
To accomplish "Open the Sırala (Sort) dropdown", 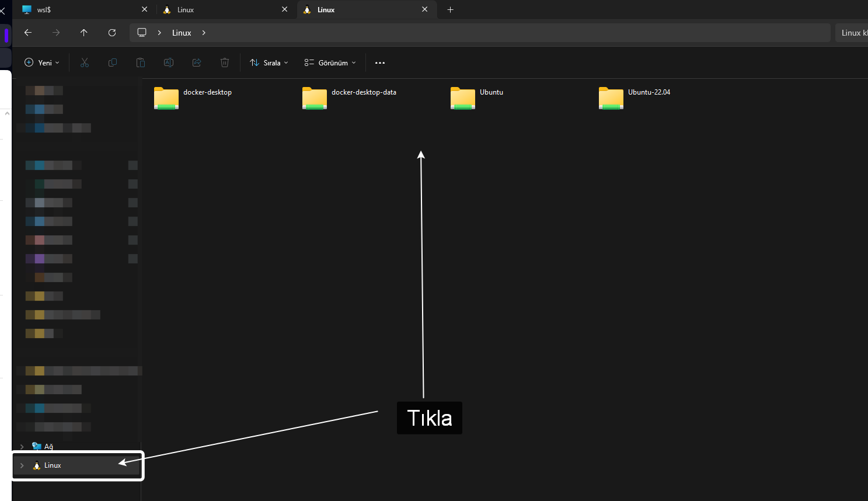I will [x=269, y=62].
